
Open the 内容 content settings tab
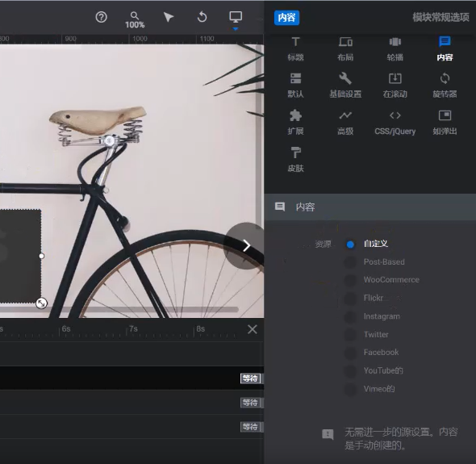coord(445,49)
